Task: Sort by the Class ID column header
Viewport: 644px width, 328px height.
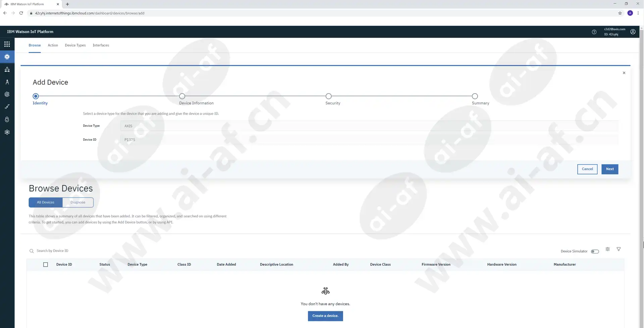Action: point(184,265)
